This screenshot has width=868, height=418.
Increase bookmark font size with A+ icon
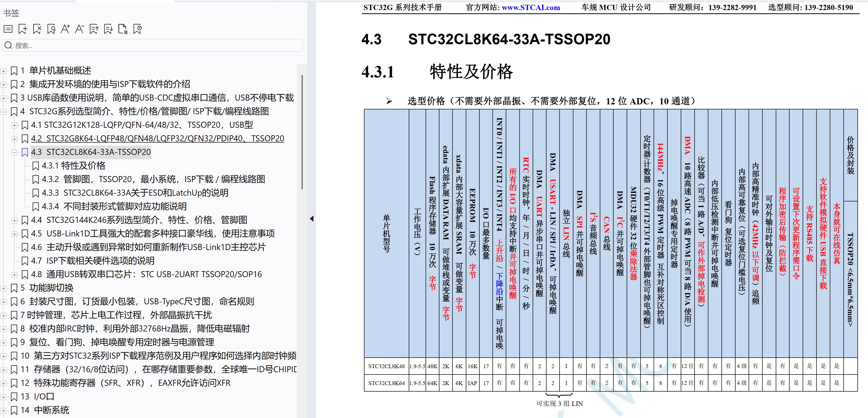click(65, 29)
